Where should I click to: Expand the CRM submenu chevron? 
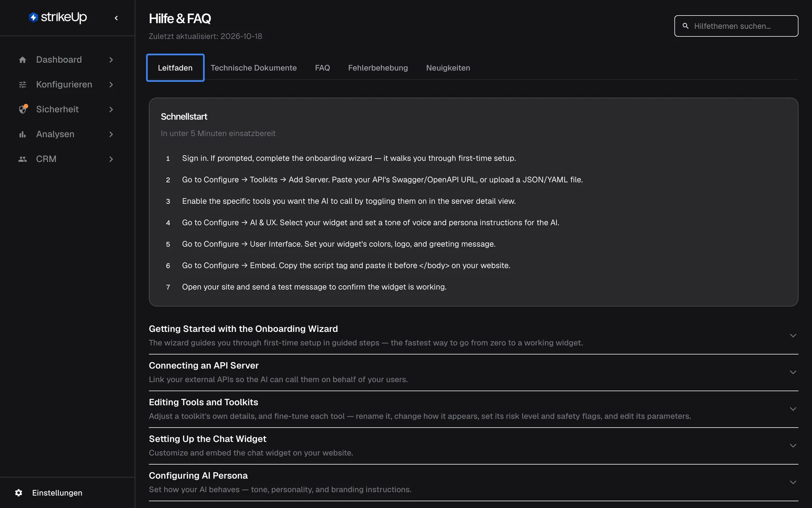[x=111, y=159]
